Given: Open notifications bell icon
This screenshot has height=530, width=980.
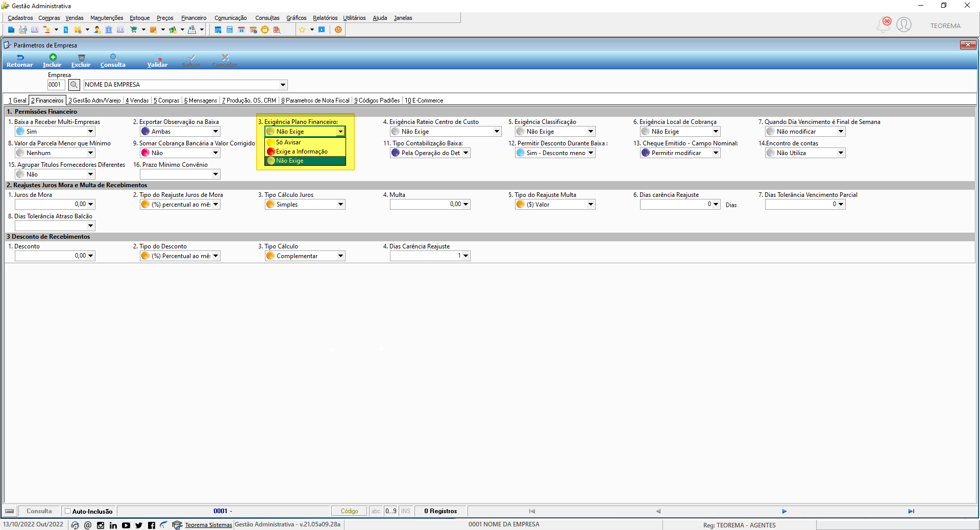Looking at the screenshot, I should (x=884, y=24).
